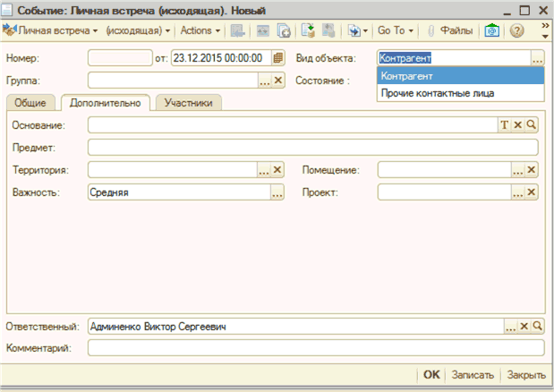Clear the Территория field with X icon
554x392 pixels.
coord(277,170)
